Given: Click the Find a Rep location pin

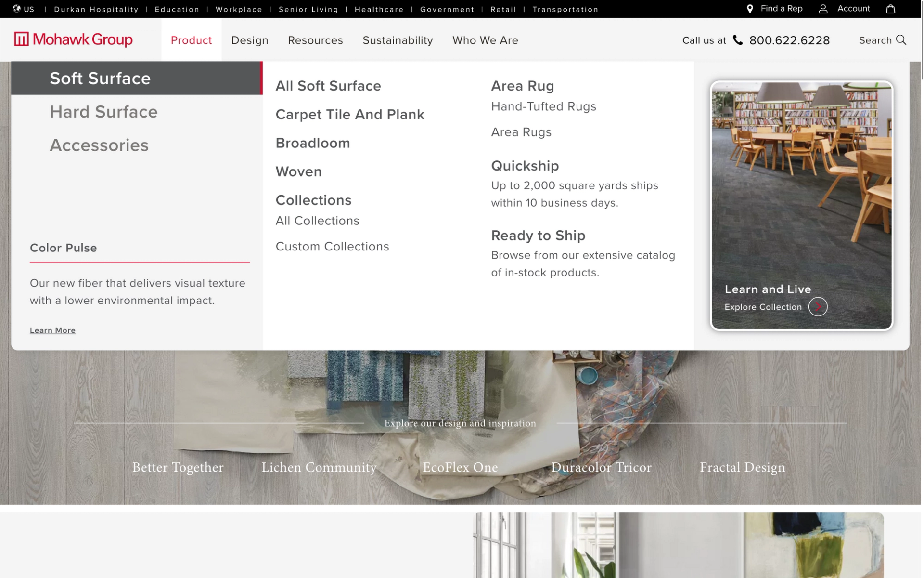Looking at the screenshot, I should click(x=749, y=9).
